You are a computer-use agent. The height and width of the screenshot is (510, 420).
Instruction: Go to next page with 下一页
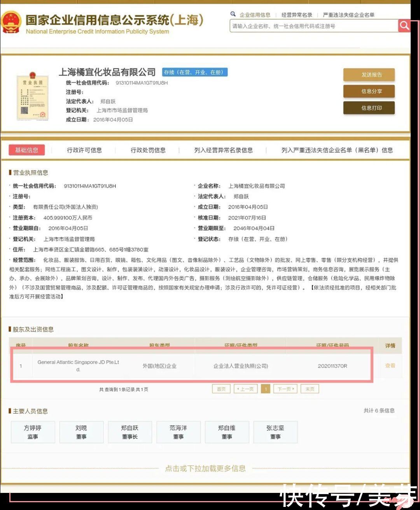(x=285, y=389)
